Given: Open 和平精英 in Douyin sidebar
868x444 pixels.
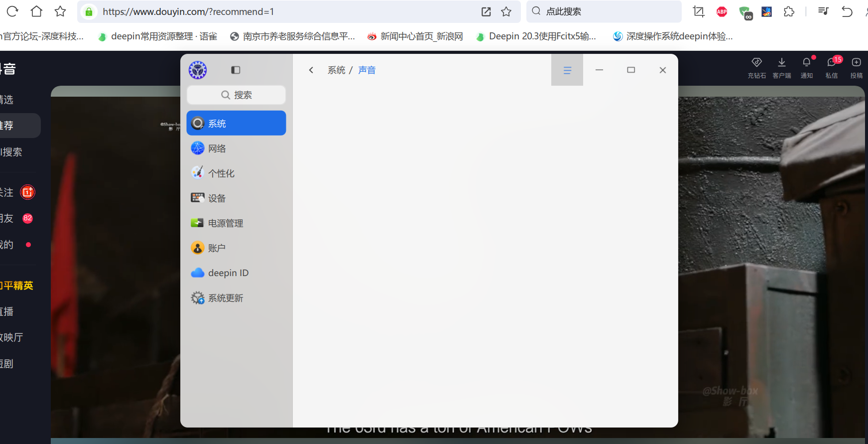Looking at the screenshot, I should (x=17, y=286).
